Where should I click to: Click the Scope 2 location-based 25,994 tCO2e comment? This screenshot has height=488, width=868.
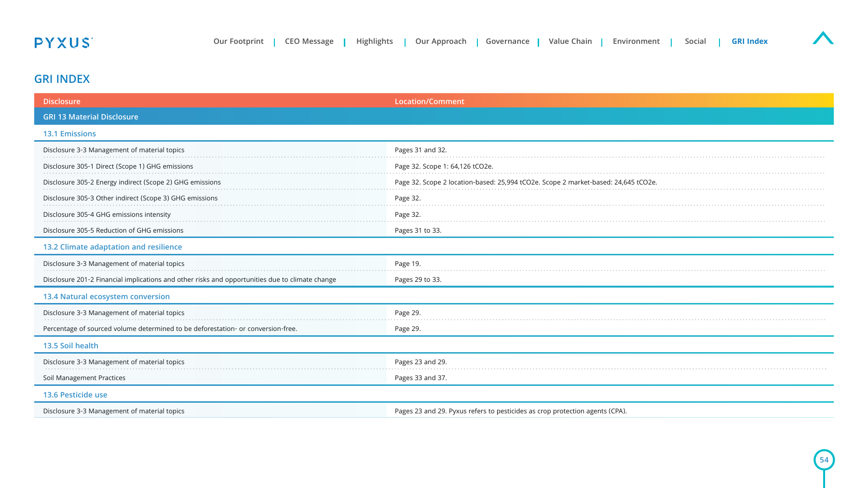526,182
